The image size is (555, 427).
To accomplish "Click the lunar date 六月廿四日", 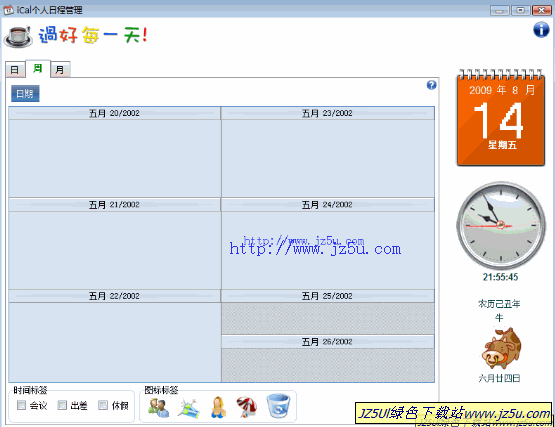I will pos(499,378).
